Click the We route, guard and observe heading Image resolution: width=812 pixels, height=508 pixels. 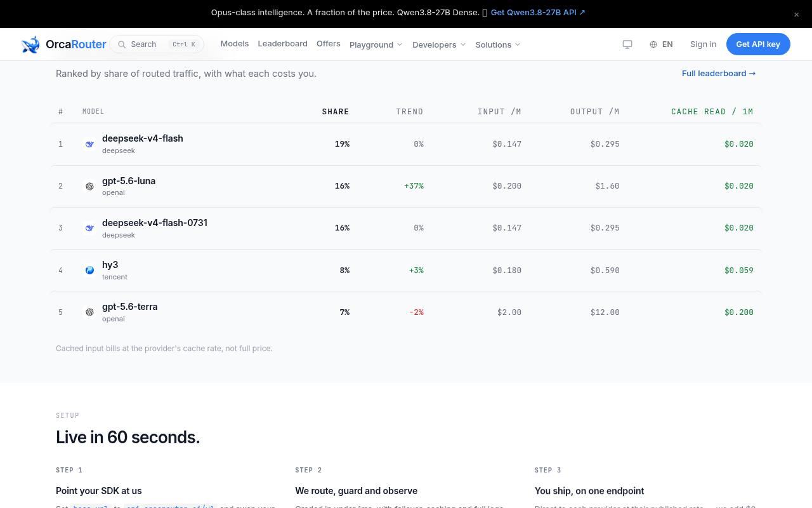pyautogui.click(x=356, y=491)
